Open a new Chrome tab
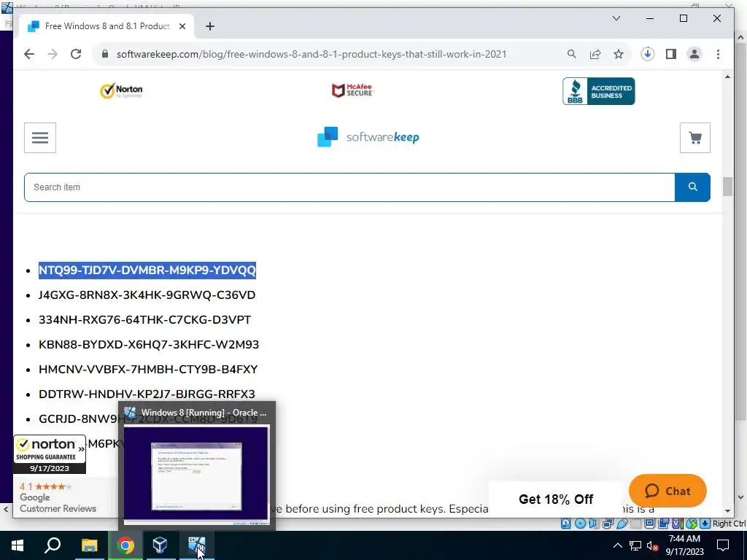747x560 pixels. (x=210, y=26)
